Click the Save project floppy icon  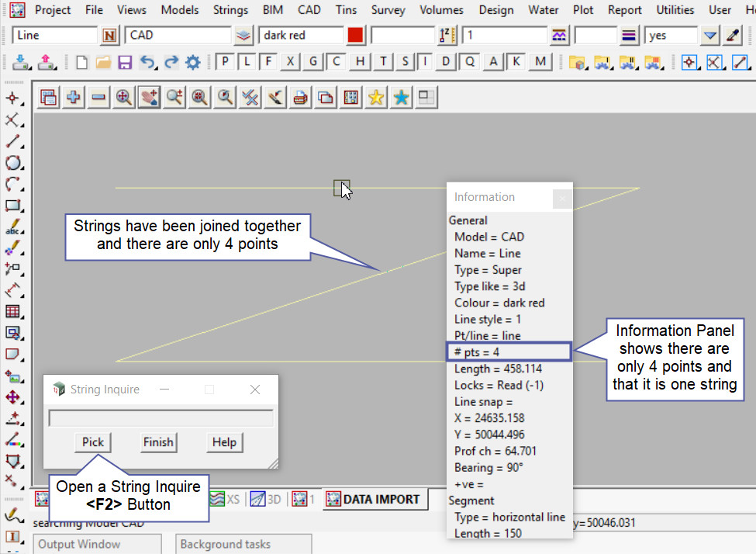(124, 62)
